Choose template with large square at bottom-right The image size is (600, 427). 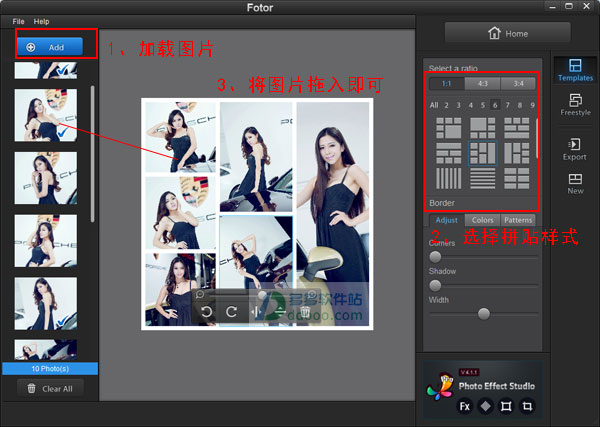coord(448,128)
